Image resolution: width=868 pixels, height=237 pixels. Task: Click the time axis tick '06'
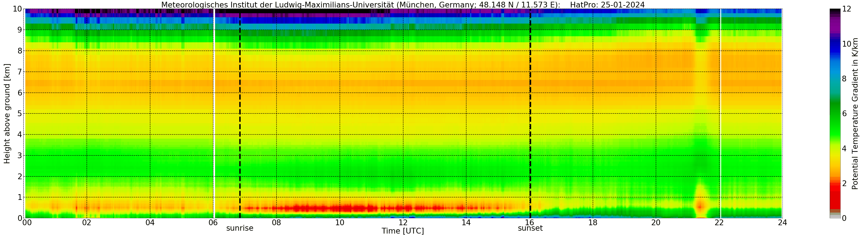(213, 223)
